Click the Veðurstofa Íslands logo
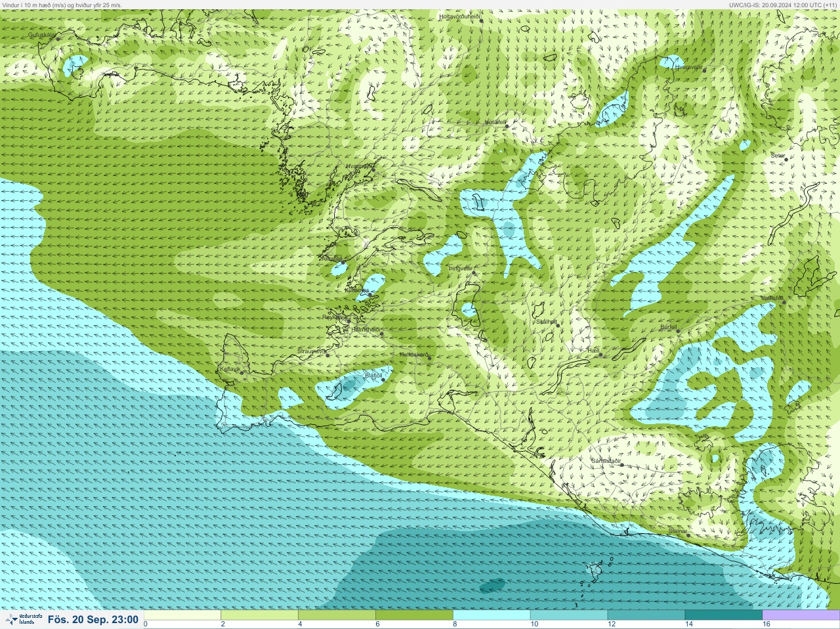The image size is (840, 629). click(x=22, y=619)
